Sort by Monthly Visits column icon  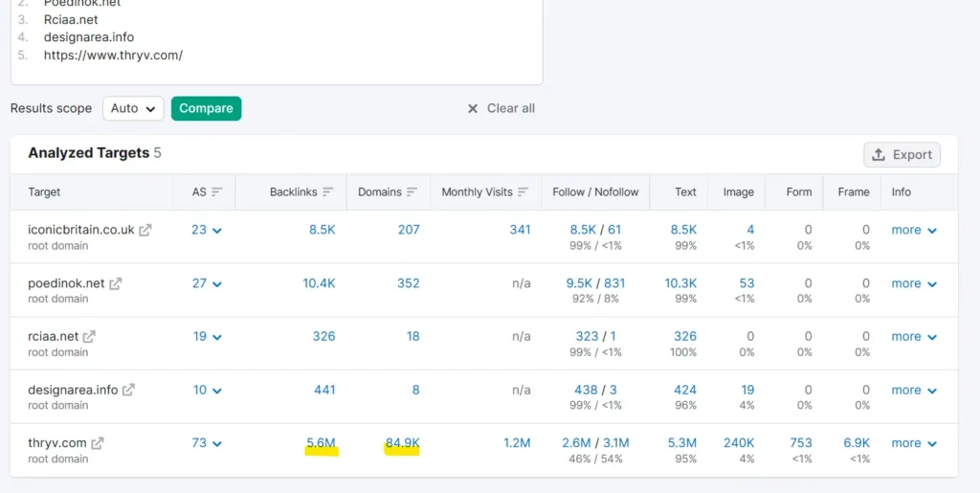pyautogui.click(x=523, y=192)
